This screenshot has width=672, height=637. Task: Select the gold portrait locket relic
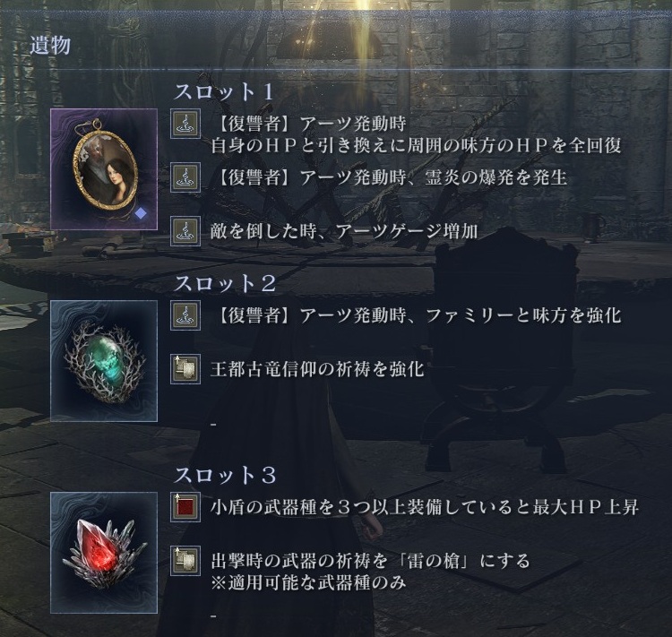[x=104, y=169]
